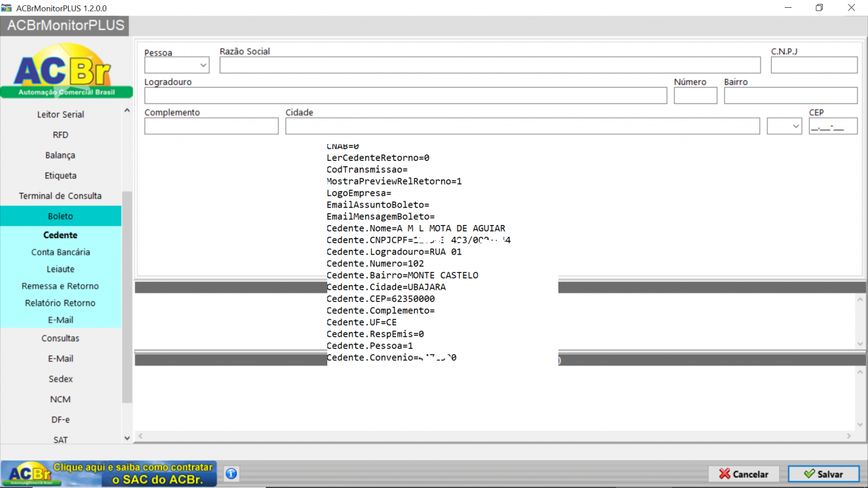This screenshot has height=488, width=868.
Task: Select the E-Mail item below Consultas
Action: [x=60, y=358]
